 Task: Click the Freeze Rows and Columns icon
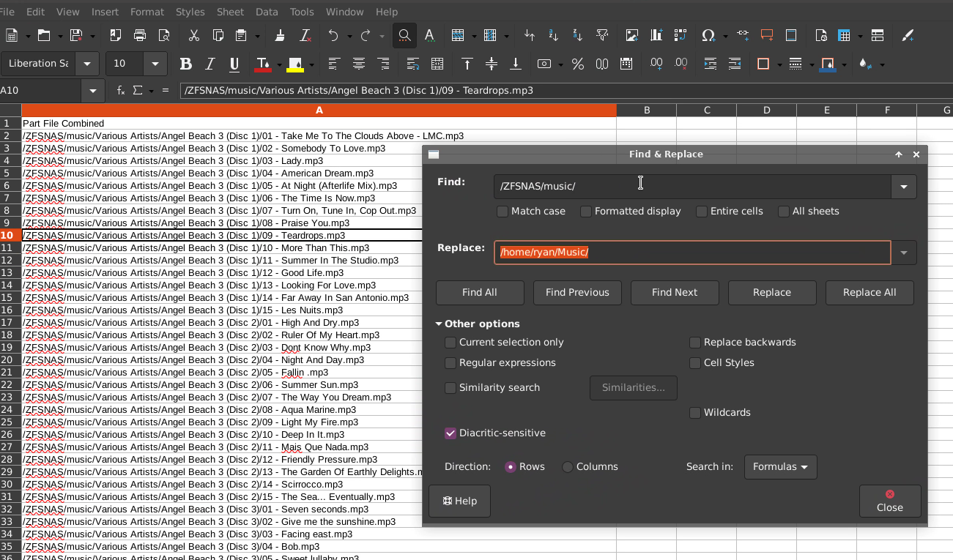point(844,35)
